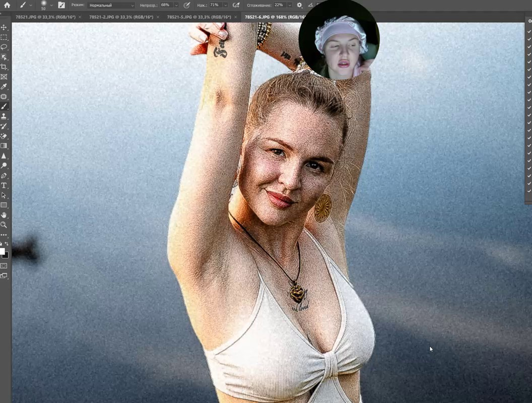
Task: Select the Type tool
Action: point(4,185)
